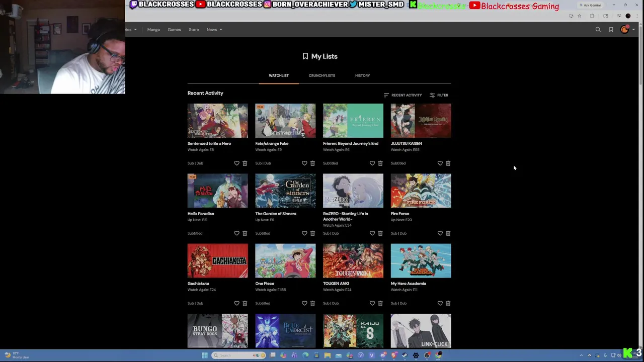
Task: Remove TOUGEN ANKI via trash icon
Action: (380, 303)
